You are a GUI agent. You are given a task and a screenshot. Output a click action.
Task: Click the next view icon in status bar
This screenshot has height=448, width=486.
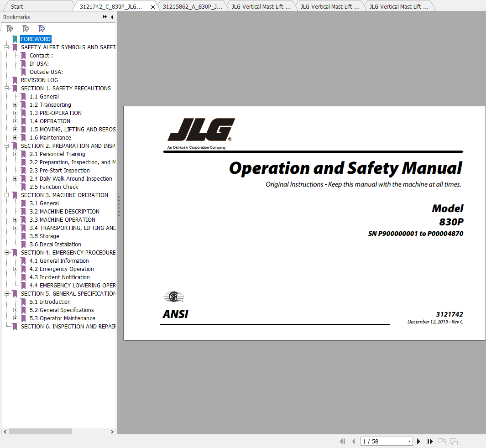click(454, 441)
